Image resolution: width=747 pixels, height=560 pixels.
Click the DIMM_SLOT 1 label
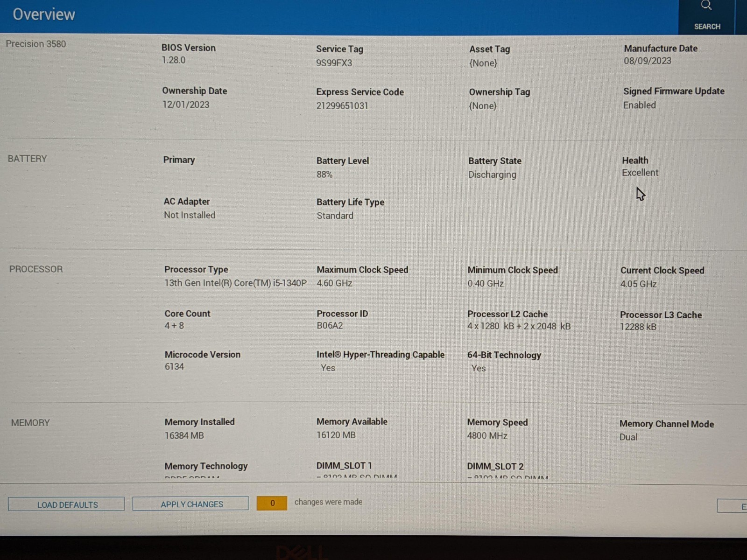click(344, 466)
